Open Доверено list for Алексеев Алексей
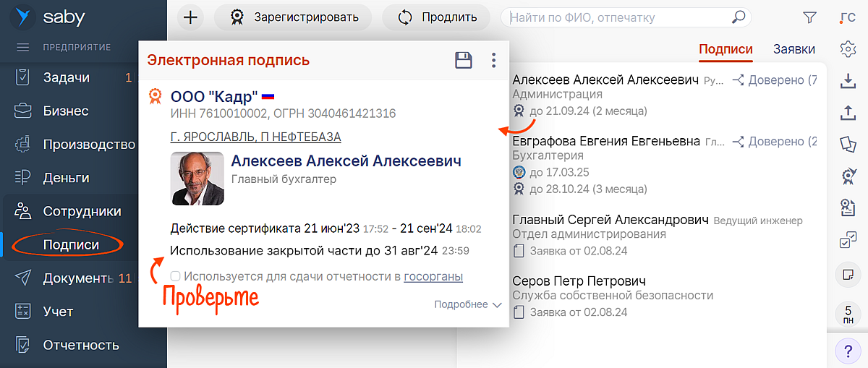Image resolution: width=868 pixels, height=368 pixels. tap(774, 80)
